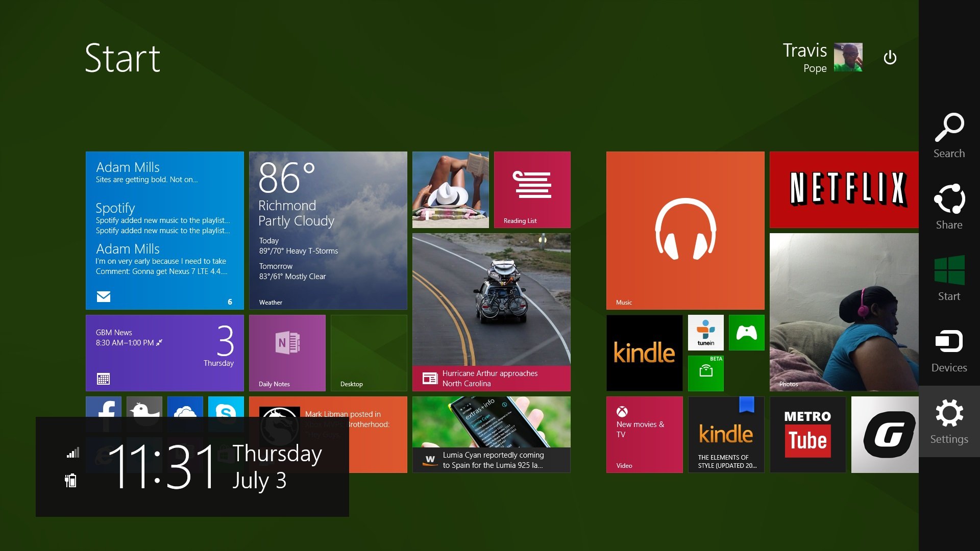Open the green BETA app tile
Screen dimensions: 980x551
click(706, 373)
